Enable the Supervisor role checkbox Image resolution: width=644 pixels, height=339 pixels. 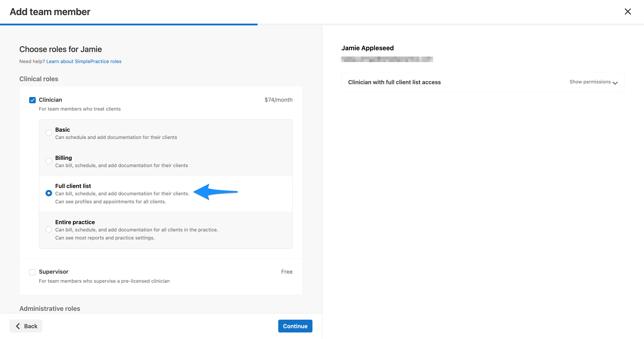pos(32,272)
